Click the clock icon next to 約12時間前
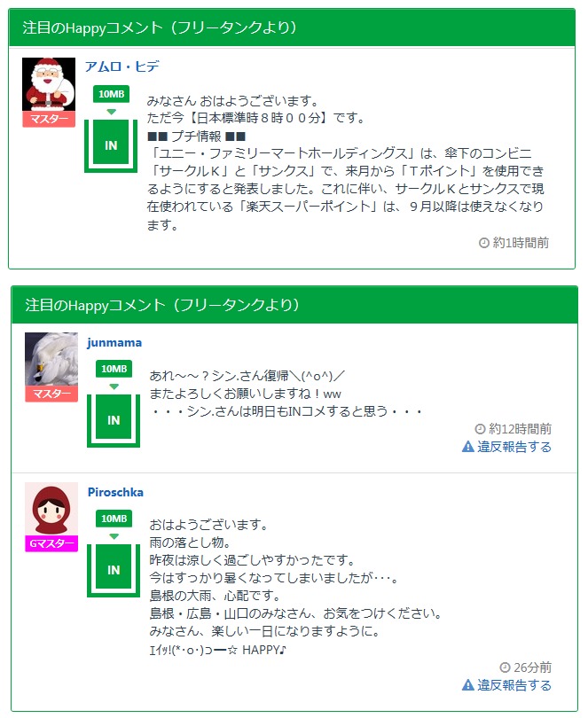This screenshot has width=588, height=718. [x=480, y=429]
